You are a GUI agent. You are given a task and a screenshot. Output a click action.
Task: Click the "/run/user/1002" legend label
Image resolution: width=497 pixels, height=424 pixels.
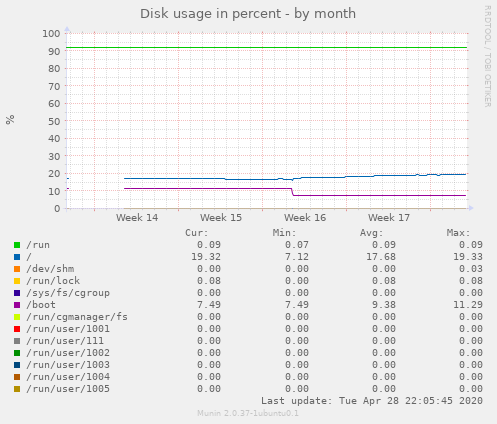click(x=68, y=353)
